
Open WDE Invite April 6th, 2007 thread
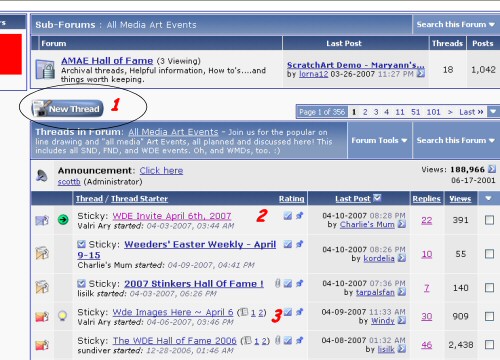[172, 216]
